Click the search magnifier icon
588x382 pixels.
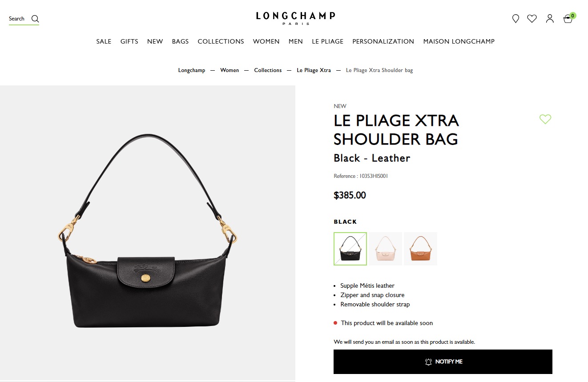pyautogui.click(x=35, y=19)
